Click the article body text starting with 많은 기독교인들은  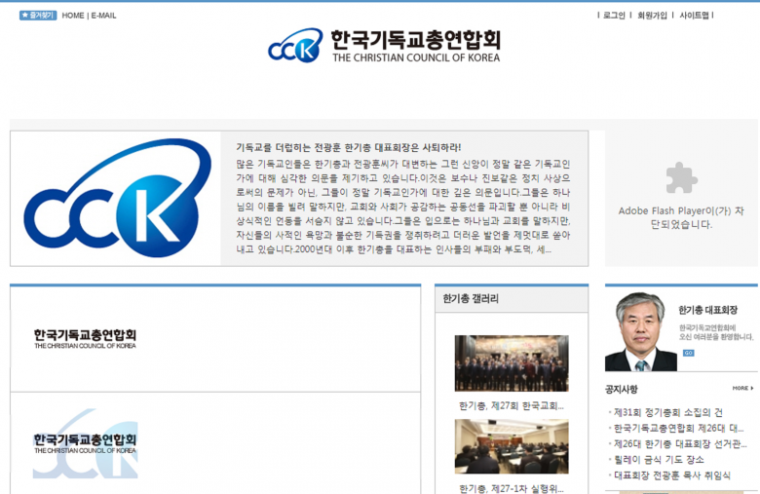(x=403, y=207)
